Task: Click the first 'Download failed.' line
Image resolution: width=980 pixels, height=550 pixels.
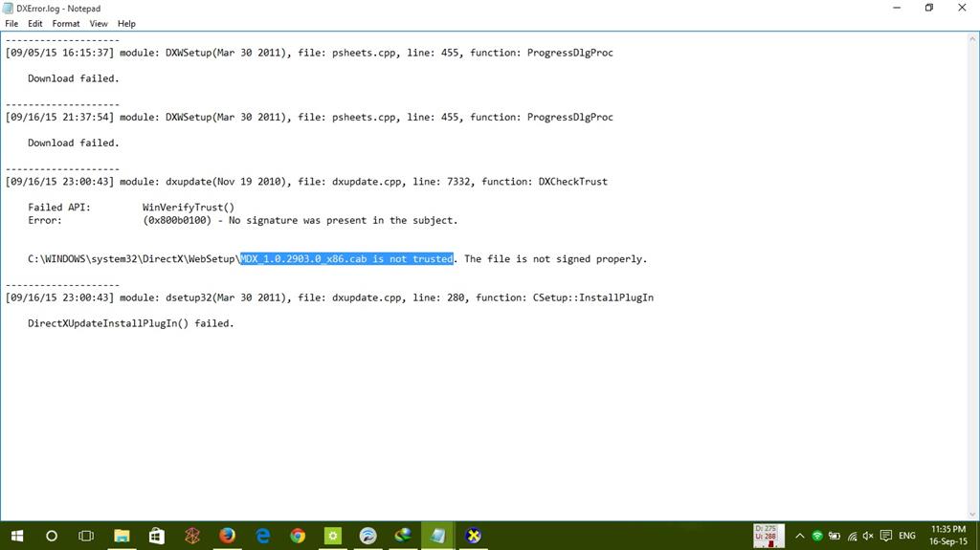Action: click(73, 78)
